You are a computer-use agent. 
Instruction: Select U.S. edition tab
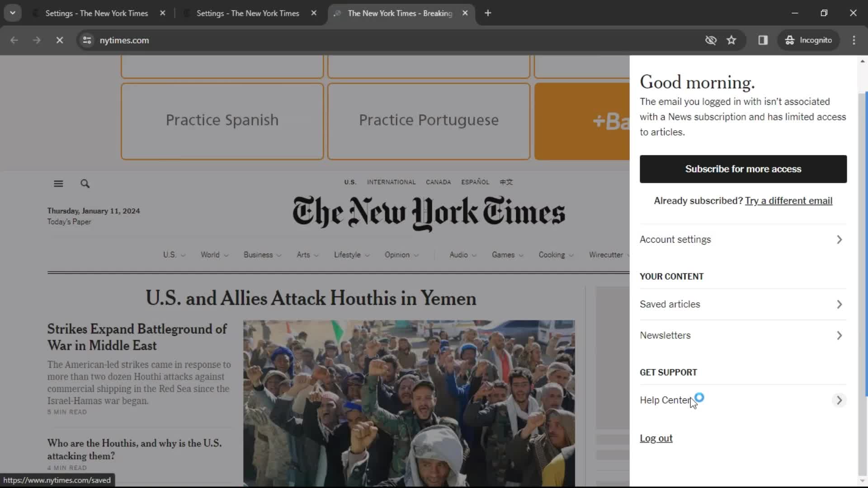[350, 182]
